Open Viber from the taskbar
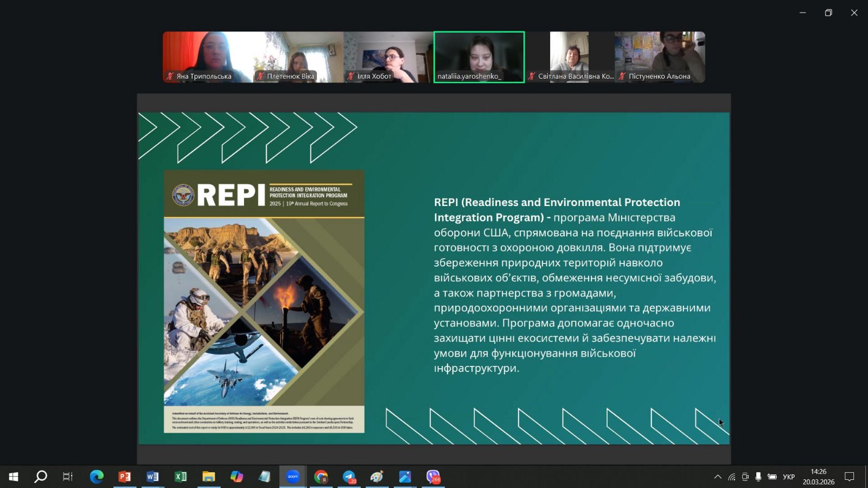The image size is (868, 488). (x=433, y=477)
